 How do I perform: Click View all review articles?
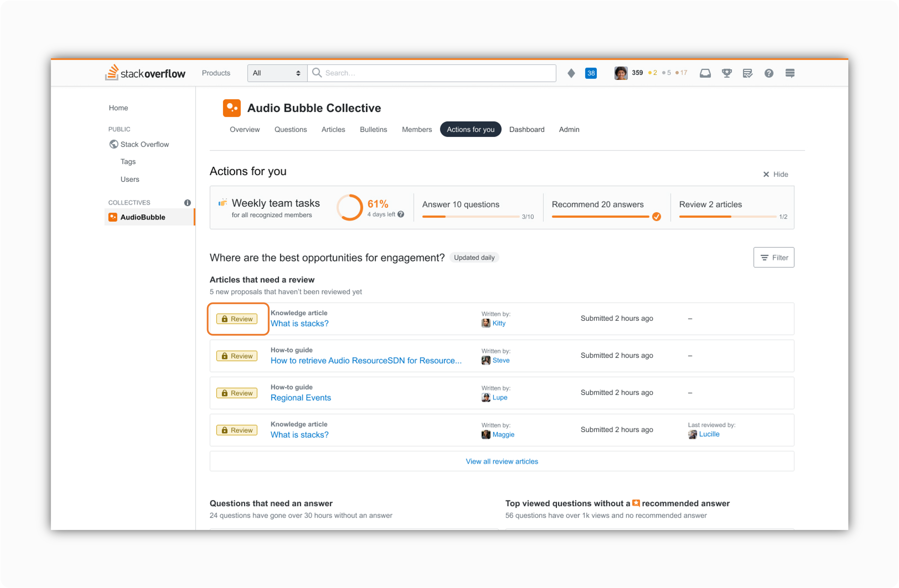[502, 461]
